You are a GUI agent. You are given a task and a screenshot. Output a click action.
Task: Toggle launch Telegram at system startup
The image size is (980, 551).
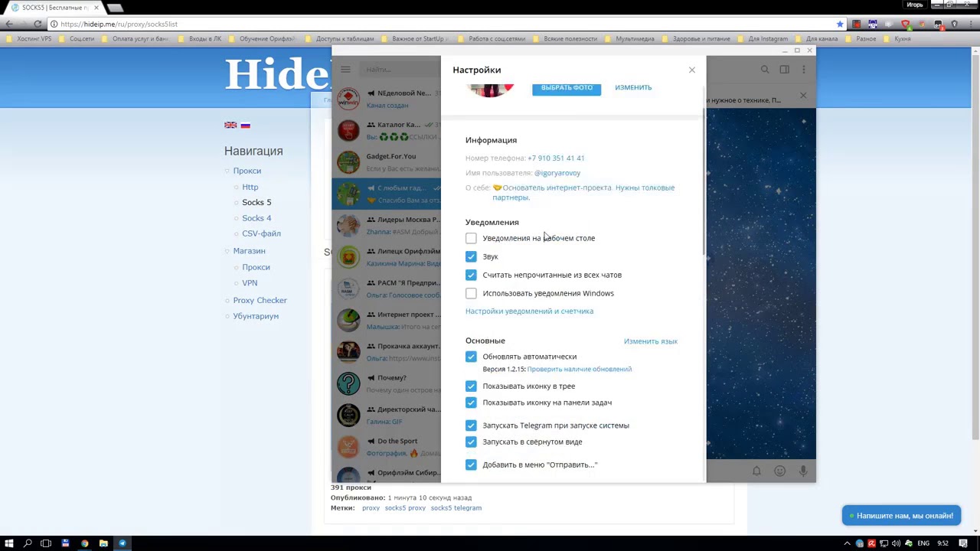point(471,425)
